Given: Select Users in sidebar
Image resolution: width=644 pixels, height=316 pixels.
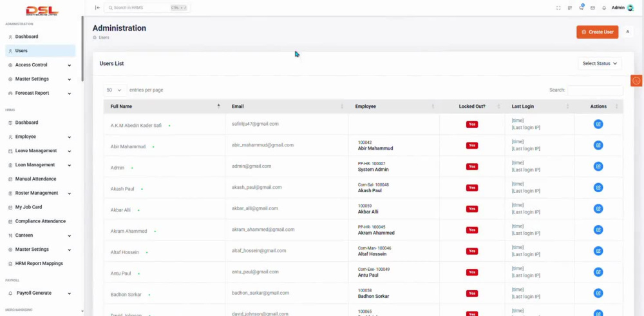Looking at the screenshot, I should tap(40, 50).
